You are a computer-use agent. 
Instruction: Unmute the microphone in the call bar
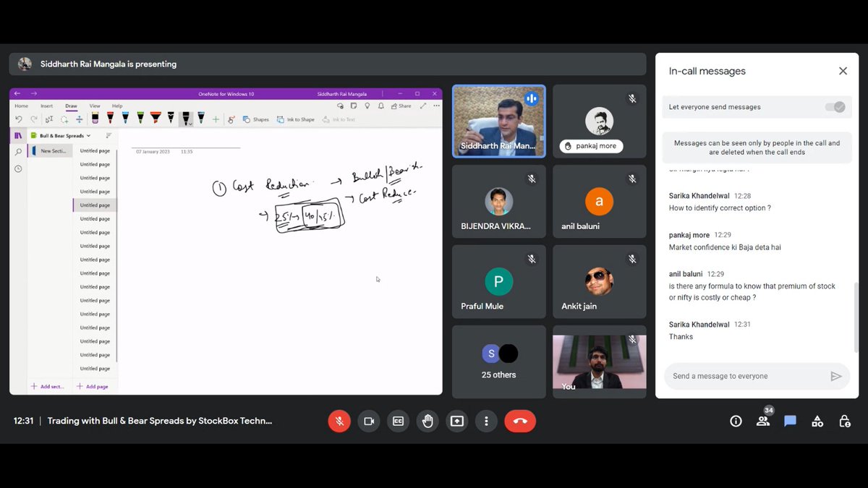click(339, 421)
